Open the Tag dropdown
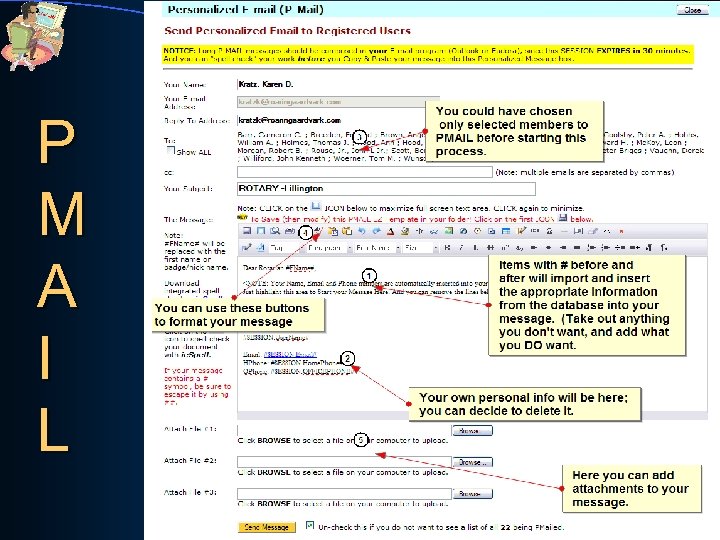Viewport: 720px width, 540px height. point(285,248)
